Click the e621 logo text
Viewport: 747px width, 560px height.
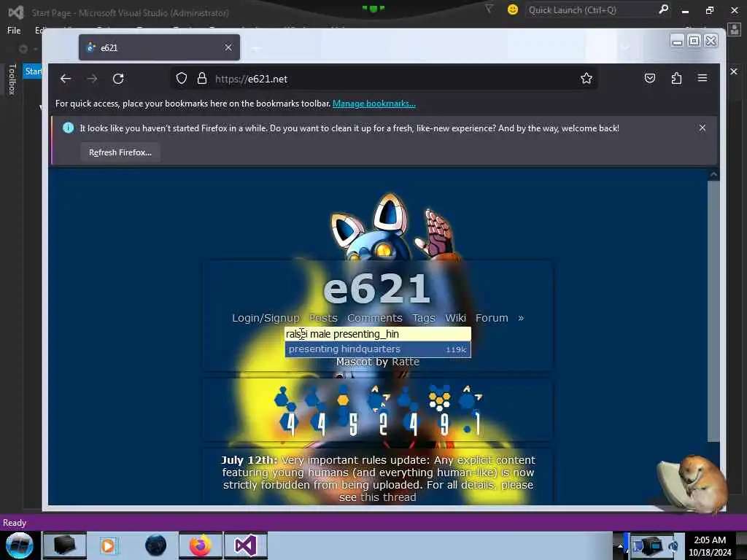(x=377, y=287)
